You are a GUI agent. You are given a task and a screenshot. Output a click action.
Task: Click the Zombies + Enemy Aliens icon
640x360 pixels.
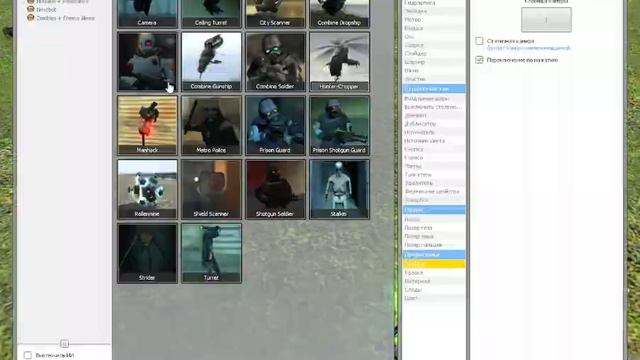tap(30, 18)
